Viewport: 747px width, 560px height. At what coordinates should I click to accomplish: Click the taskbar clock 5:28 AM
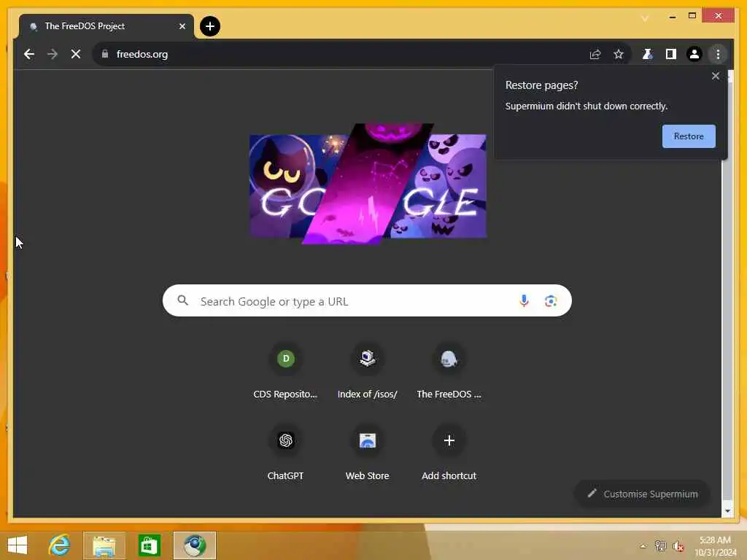point(715,546)
